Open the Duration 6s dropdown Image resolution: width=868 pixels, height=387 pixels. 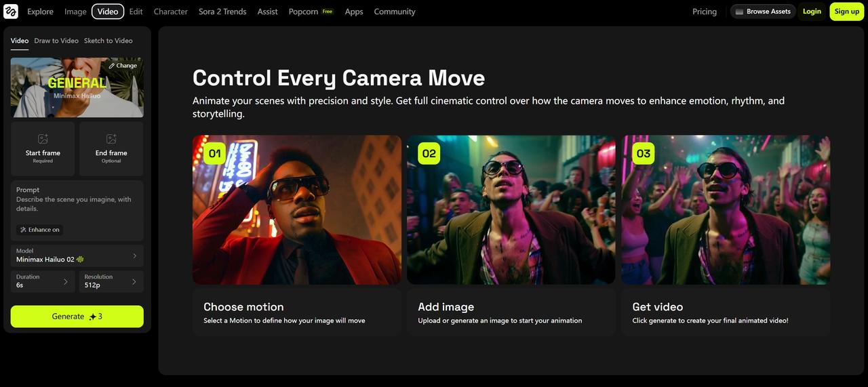pos(43,281)
